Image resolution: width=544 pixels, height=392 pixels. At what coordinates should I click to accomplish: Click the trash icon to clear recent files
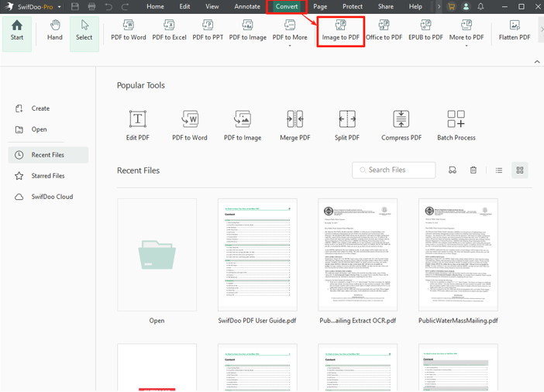click(473, 170)
